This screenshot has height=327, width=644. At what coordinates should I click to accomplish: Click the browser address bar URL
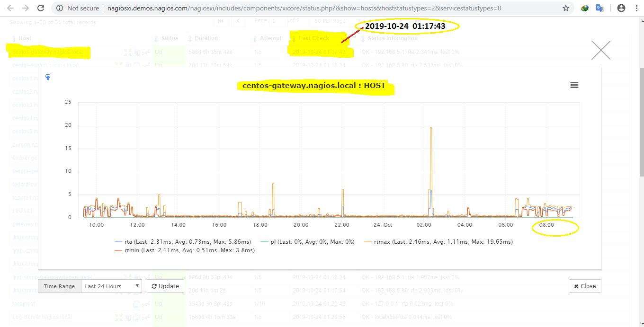(303, 8)
